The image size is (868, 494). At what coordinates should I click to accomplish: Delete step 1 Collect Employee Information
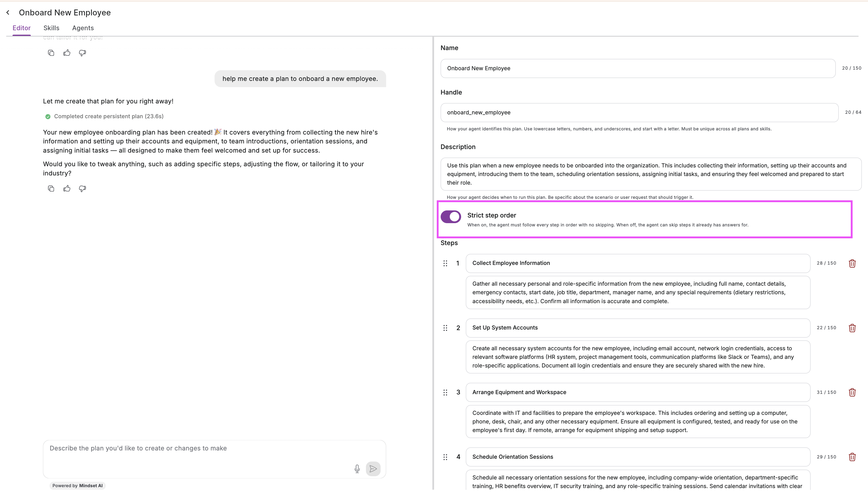tap(852, 263)
